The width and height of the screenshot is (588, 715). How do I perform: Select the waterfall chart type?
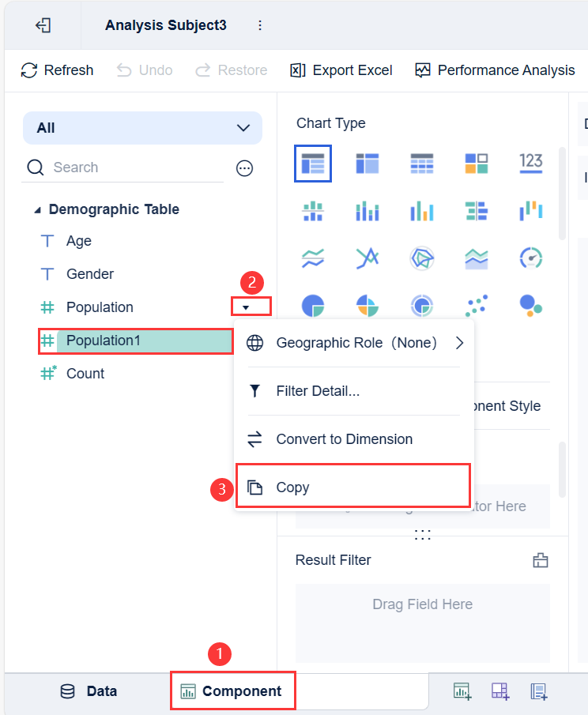(531, 210)
